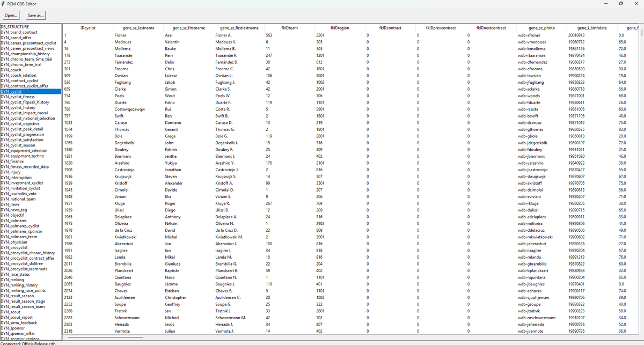The width and height of the screenshot is (644, 345).
Task: Click the Open... button
Action: pyautogui.click(x=11, y=16)
